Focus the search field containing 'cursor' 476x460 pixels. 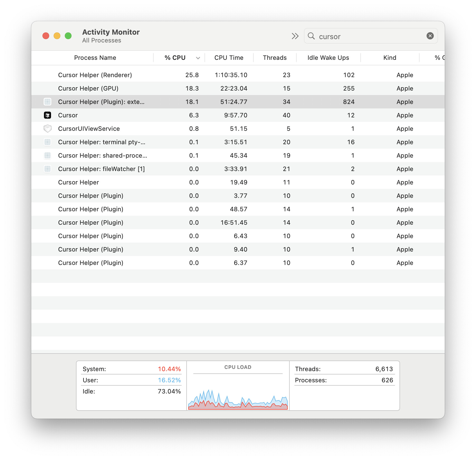click(370, 36)
